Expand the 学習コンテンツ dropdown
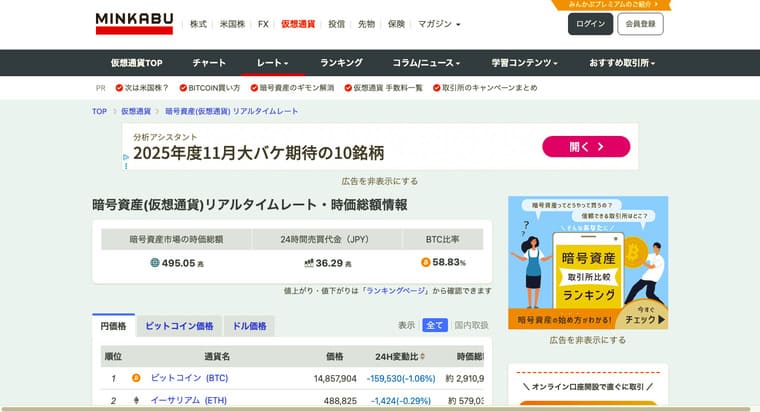 pos(524,63)
